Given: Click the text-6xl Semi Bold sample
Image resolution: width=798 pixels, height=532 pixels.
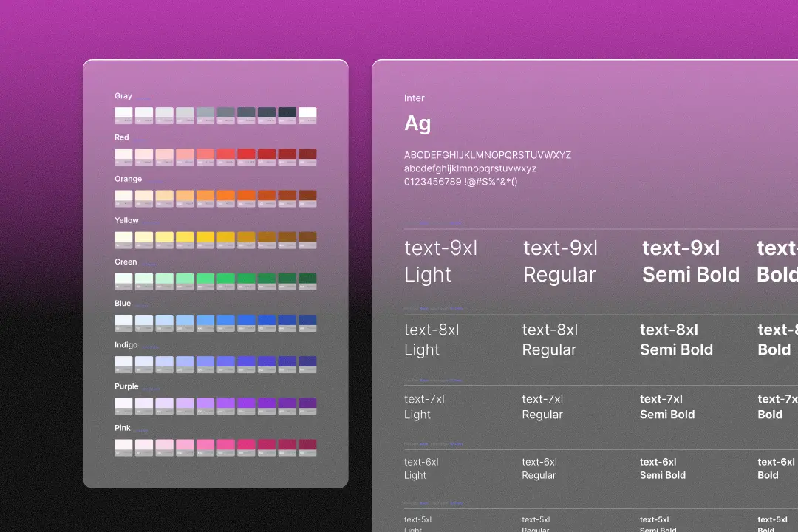Looking at the screenshot, I should [663, 468].
